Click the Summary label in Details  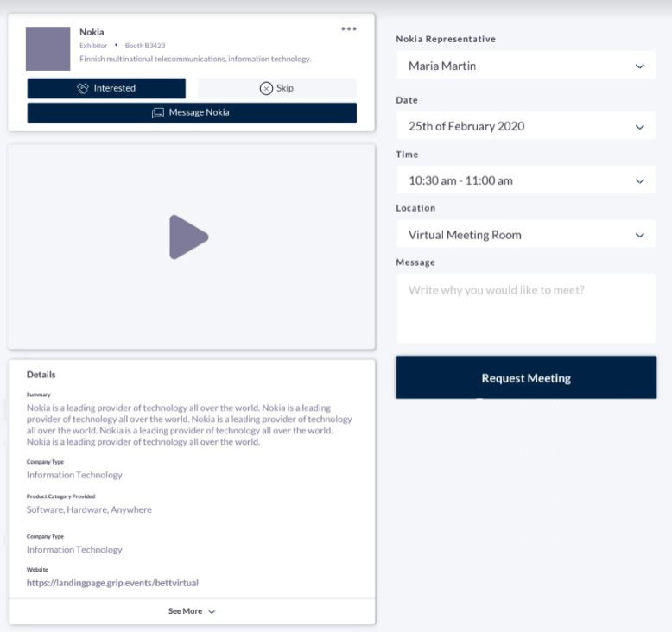[x=39, y=395]
